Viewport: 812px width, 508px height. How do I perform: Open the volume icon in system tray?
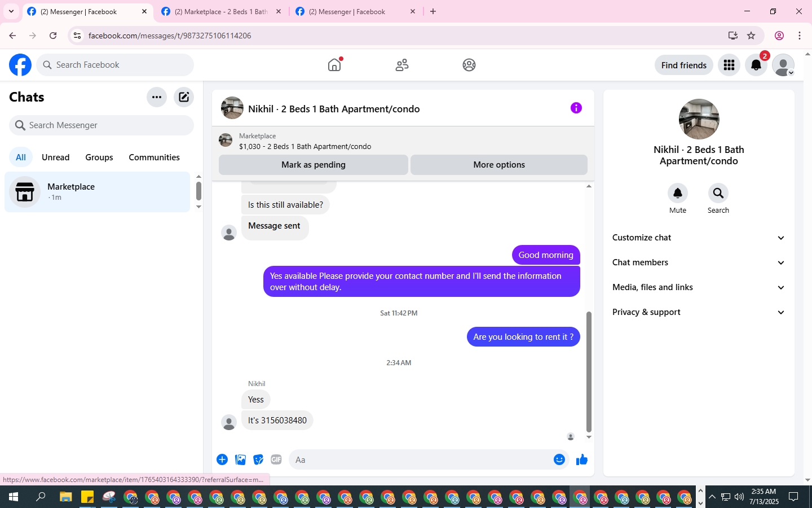(x=739, y=497)
